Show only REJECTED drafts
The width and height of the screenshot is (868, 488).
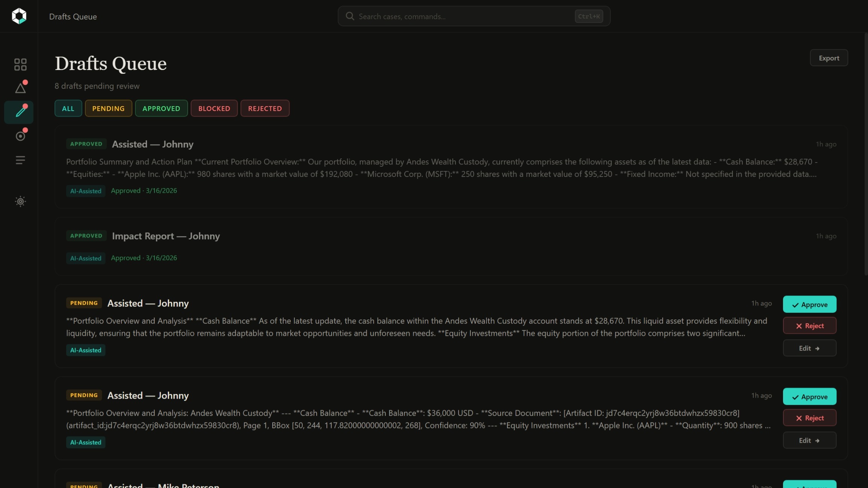pos(265,108)
